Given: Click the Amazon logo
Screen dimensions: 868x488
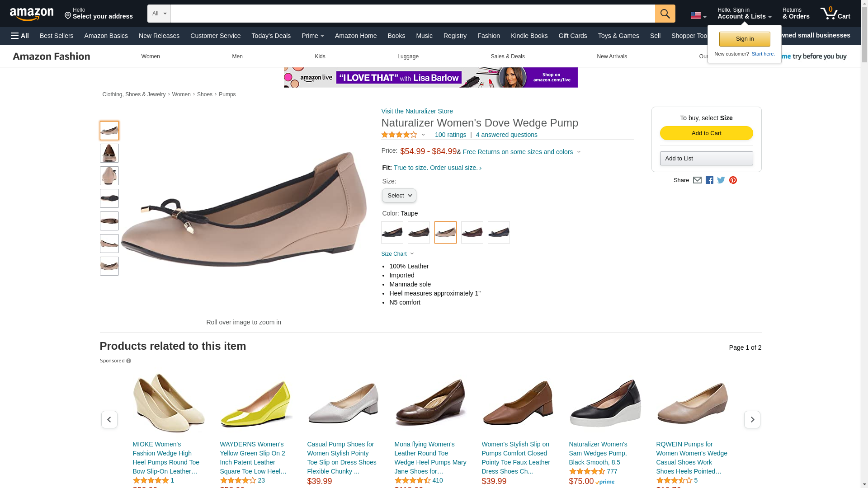Looking at the screenshot, I should 32,14.
